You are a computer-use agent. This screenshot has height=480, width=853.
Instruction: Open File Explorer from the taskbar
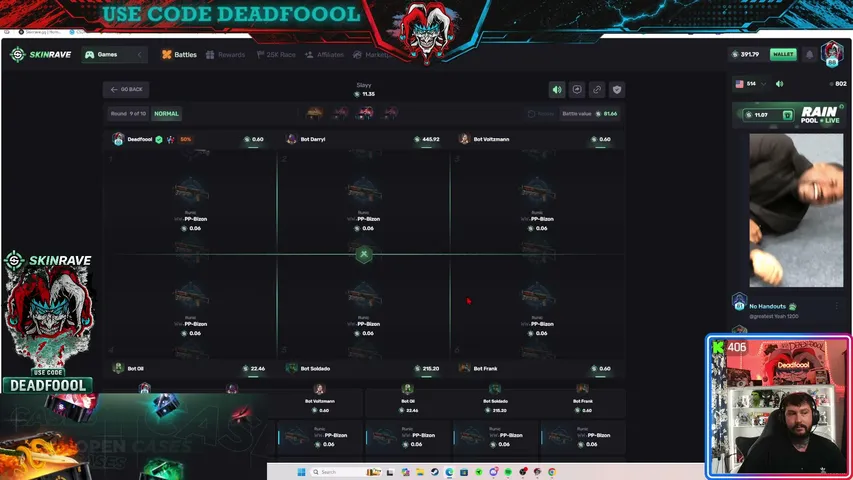point(420,472)
